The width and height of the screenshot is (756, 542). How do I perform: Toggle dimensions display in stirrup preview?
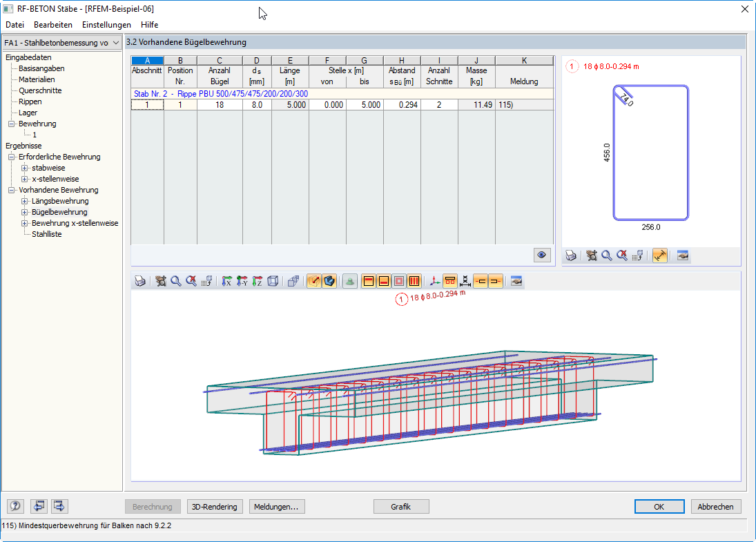[x=659, y=255]
